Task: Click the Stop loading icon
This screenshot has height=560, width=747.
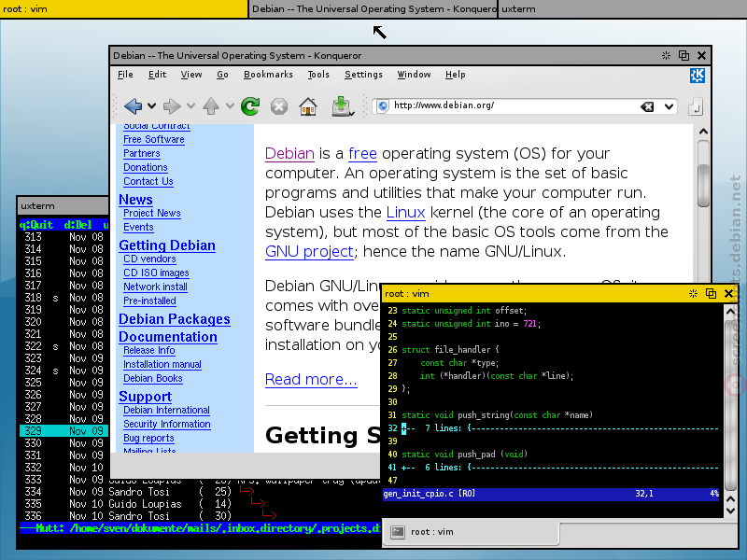Action: (279, 106)
